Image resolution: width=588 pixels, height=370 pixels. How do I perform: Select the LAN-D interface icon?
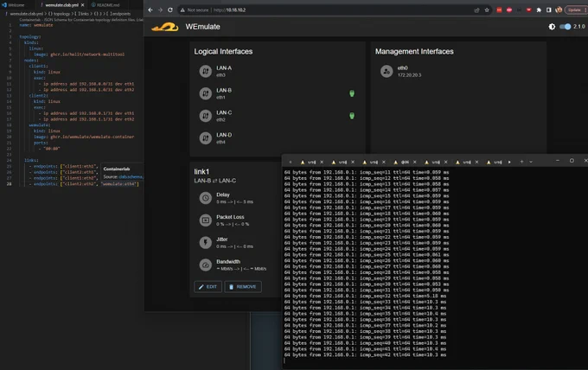[205, 138]
